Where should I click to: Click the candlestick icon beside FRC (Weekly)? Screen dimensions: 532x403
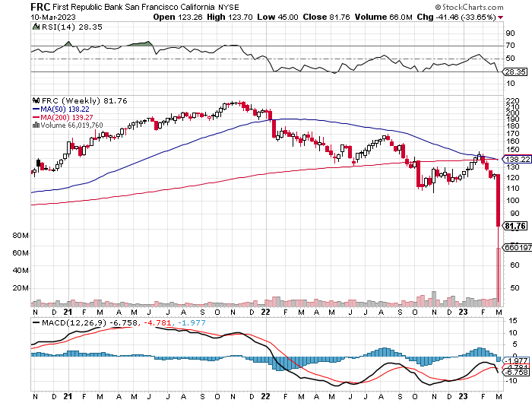(36, 100)
